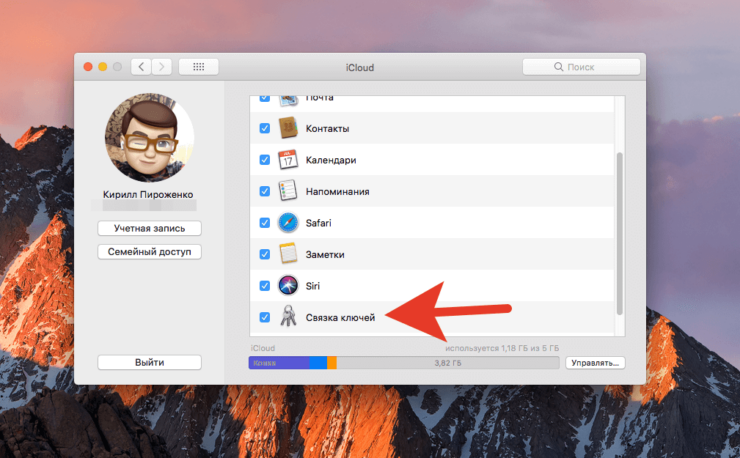This screenshot has width=740, height=458.
Task: Click the Кирилл Пироженко name
Action: coord(148,195)
